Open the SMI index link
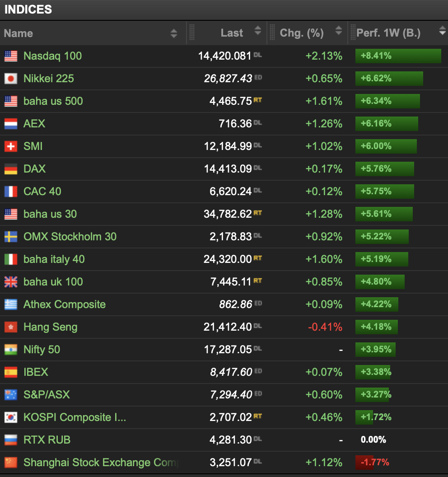 33,146
